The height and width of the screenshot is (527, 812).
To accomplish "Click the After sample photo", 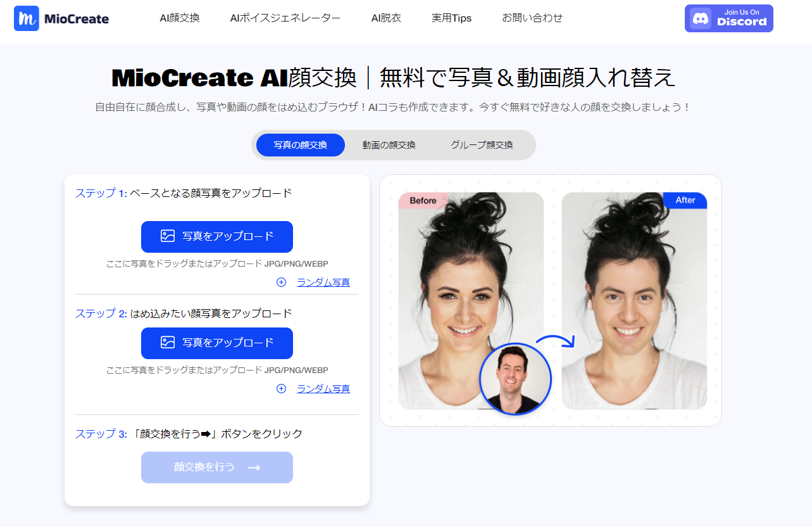I will click(634, 301).
